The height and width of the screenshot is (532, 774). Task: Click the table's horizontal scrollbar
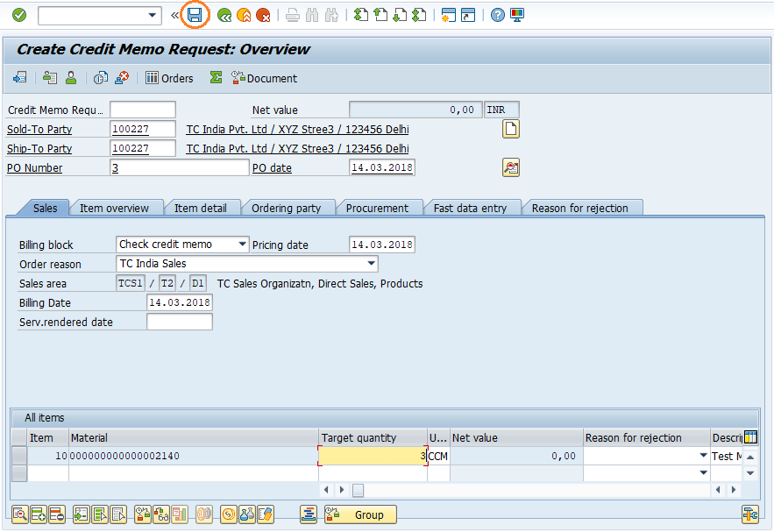[x=358, y=490]
